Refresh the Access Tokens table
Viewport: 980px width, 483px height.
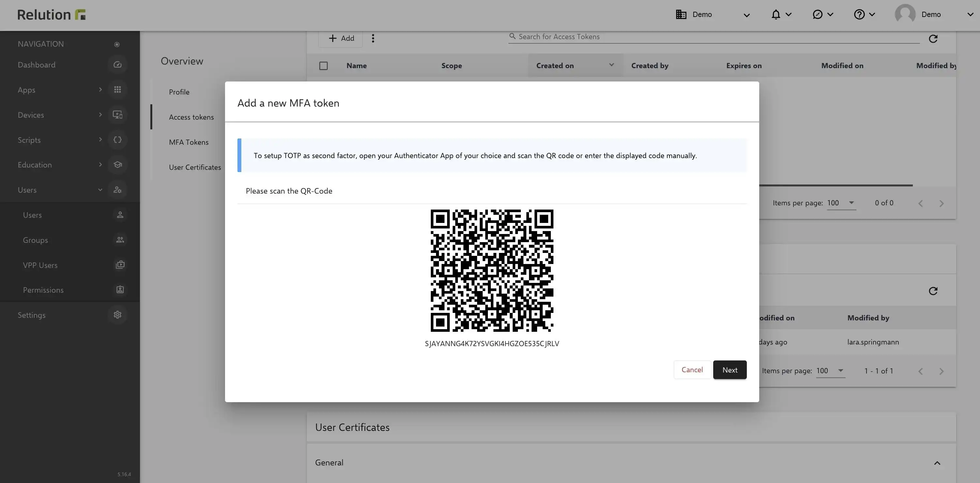[933, 39]
